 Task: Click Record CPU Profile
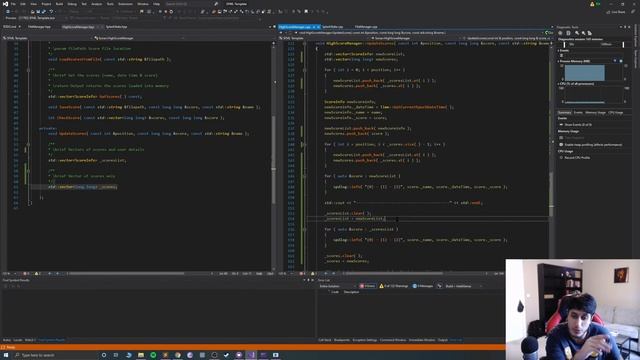(577, 158)
